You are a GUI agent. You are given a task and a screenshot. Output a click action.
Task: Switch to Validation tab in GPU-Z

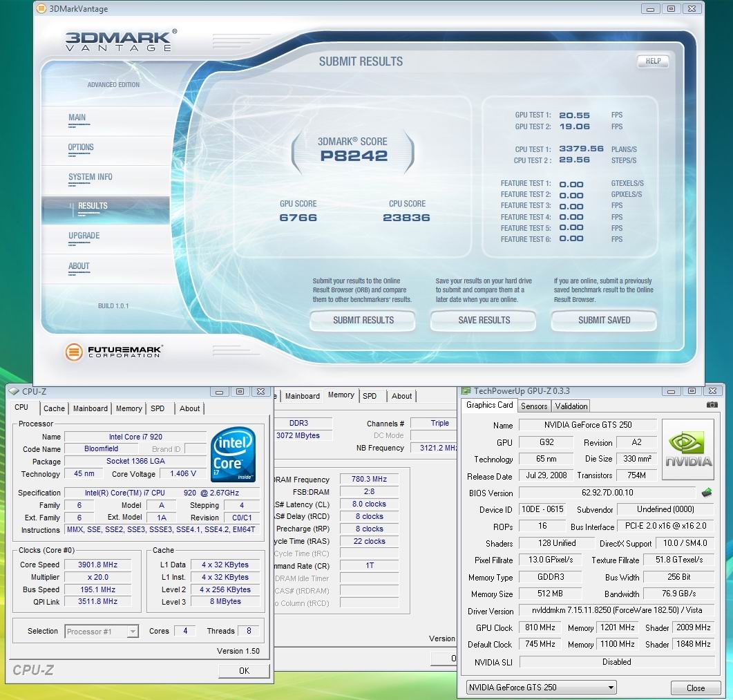(x=571, y=406)
